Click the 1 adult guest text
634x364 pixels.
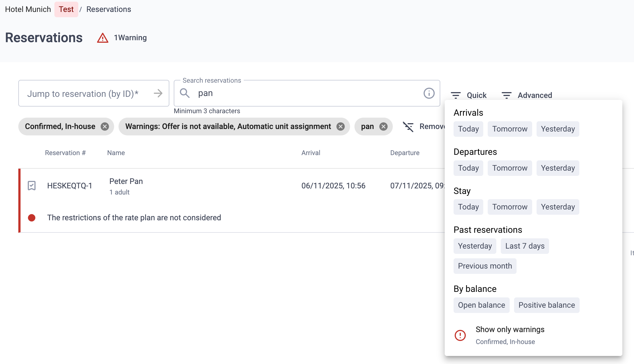[119, 192]
